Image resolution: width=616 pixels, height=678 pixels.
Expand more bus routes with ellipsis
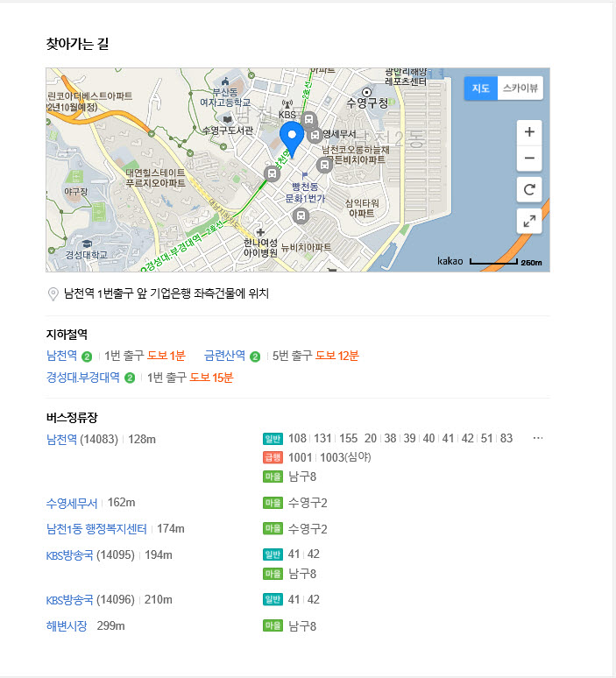coord(538,438)
